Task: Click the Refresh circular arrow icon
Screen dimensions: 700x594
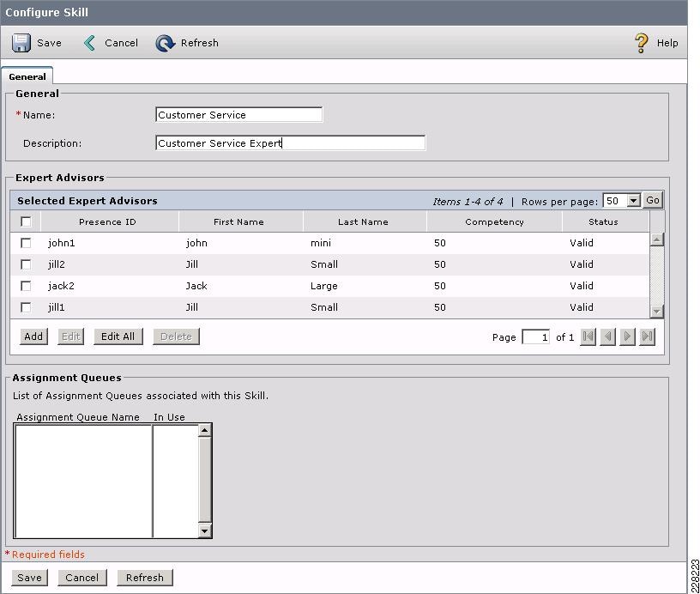Action: 166,43
